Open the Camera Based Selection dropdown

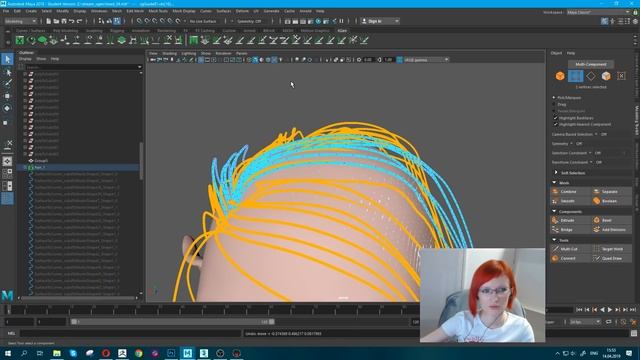[x=596, y=134]
